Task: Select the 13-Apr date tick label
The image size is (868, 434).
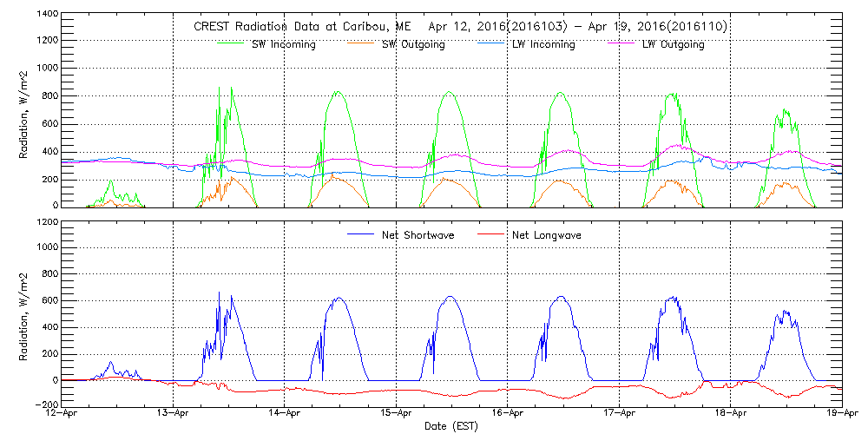Action: pyautogui.click(x=174, y=415)
